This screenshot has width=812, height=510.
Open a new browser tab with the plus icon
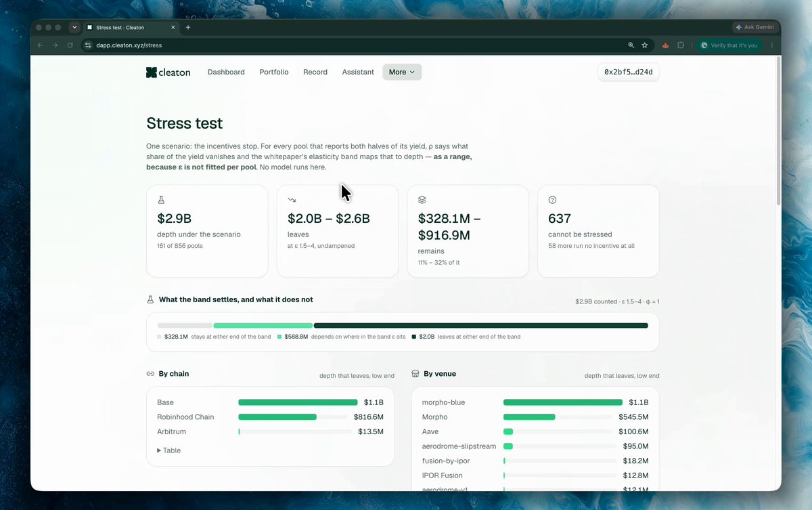[x=188, y=27]
